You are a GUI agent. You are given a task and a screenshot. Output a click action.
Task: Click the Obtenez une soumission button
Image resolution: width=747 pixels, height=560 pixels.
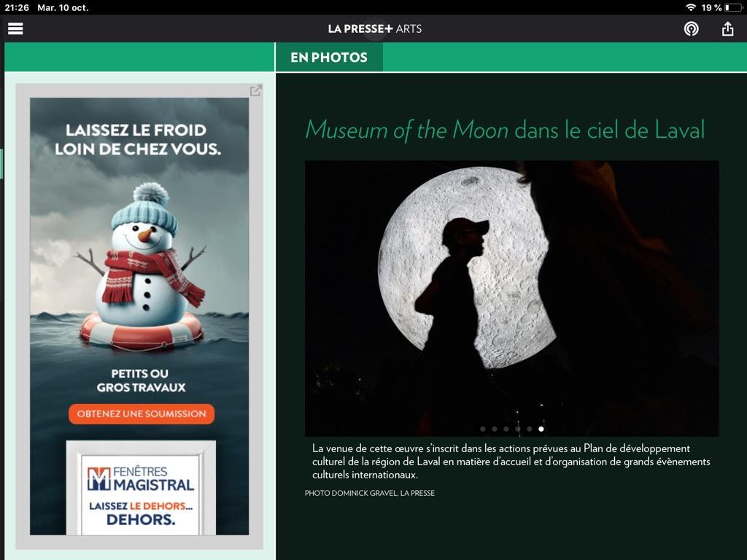tap(142, 414)
